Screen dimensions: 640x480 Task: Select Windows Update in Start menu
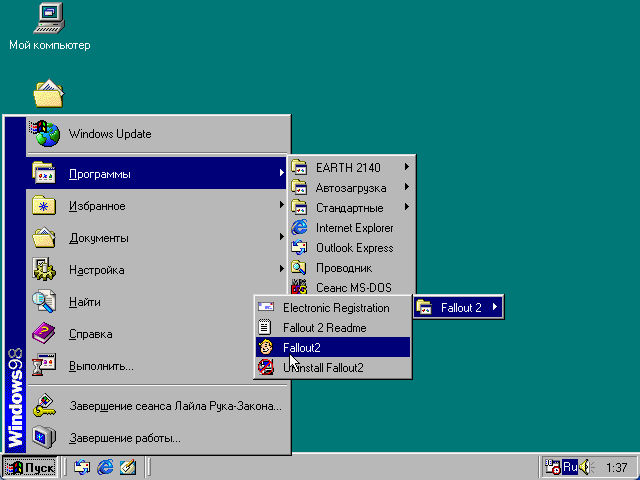pyautogui.click(x=157, y=134)
